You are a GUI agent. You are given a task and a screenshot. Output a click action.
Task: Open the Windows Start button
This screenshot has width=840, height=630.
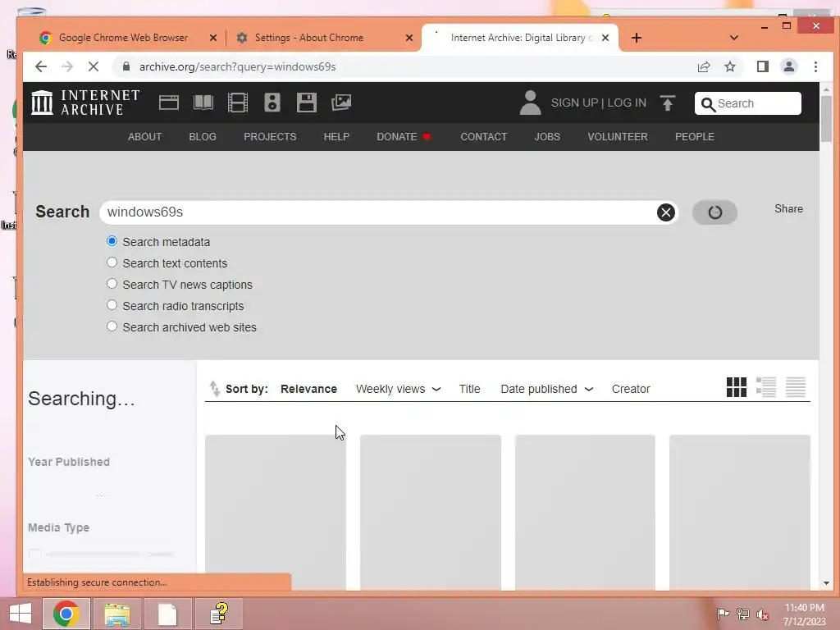[20, 614]
